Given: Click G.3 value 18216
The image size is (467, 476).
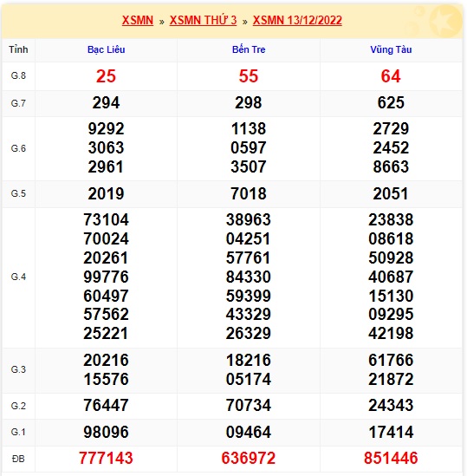Looking at the screenshot, I should [249, 361].
